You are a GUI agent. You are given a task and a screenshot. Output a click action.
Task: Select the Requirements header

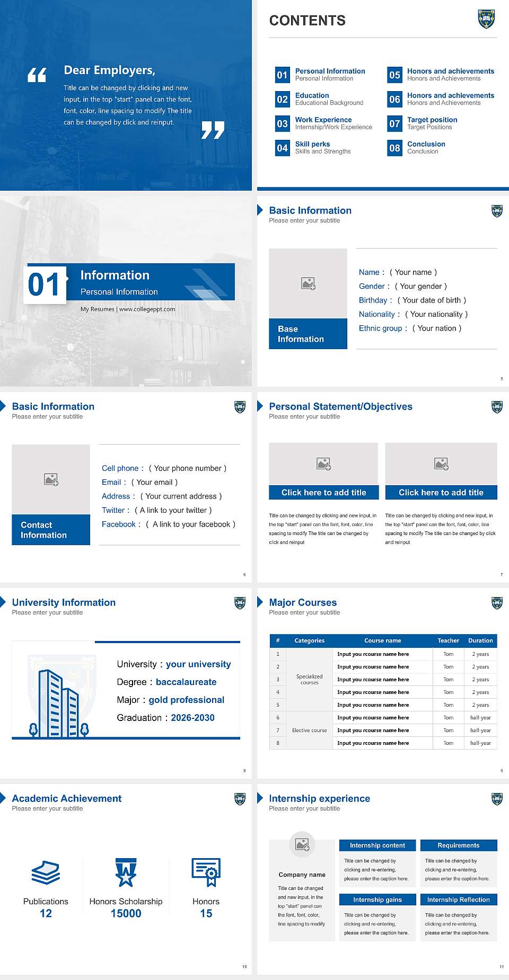[459, 845]
